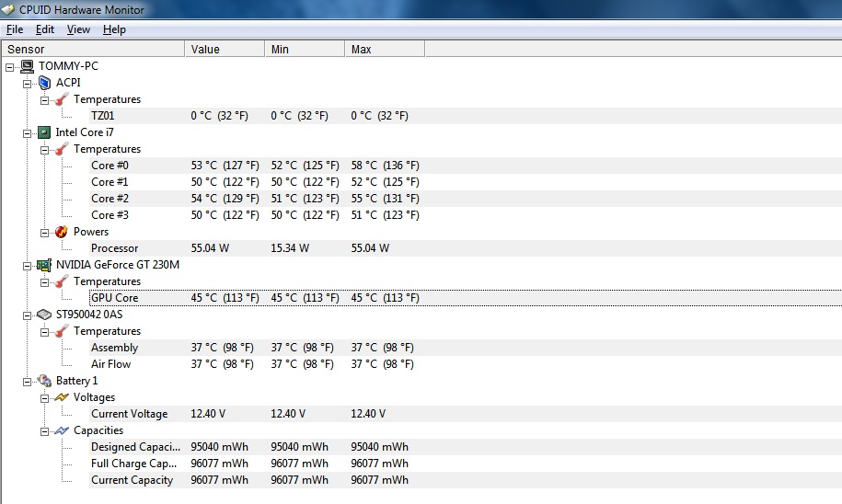
Task: Select the Current Voltage row
Action: [465, 414]
